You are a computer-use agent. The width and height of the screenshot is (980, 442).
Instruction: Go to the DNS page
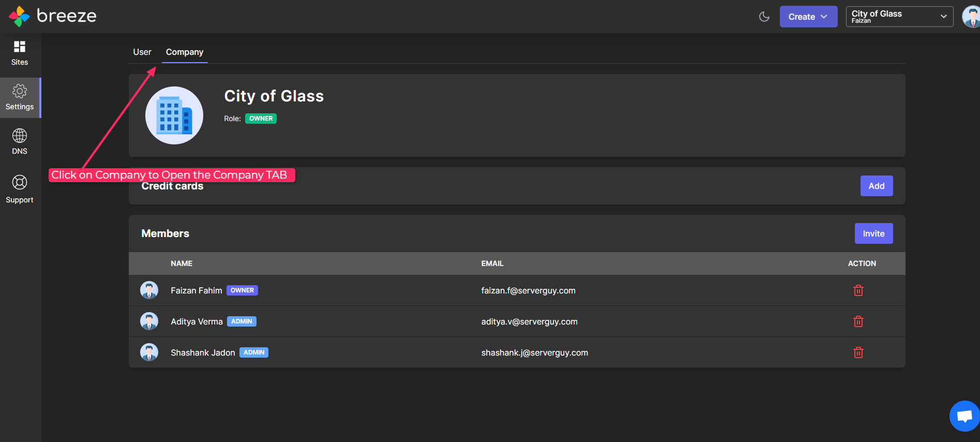pyautogui.click(x=20, y=142)
